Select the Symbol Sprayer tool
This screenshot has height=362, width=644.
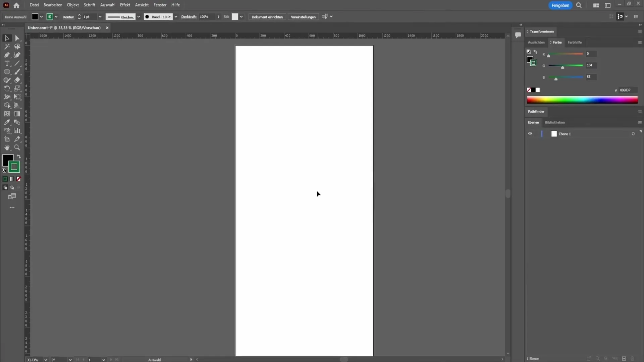tap(7, 131)
